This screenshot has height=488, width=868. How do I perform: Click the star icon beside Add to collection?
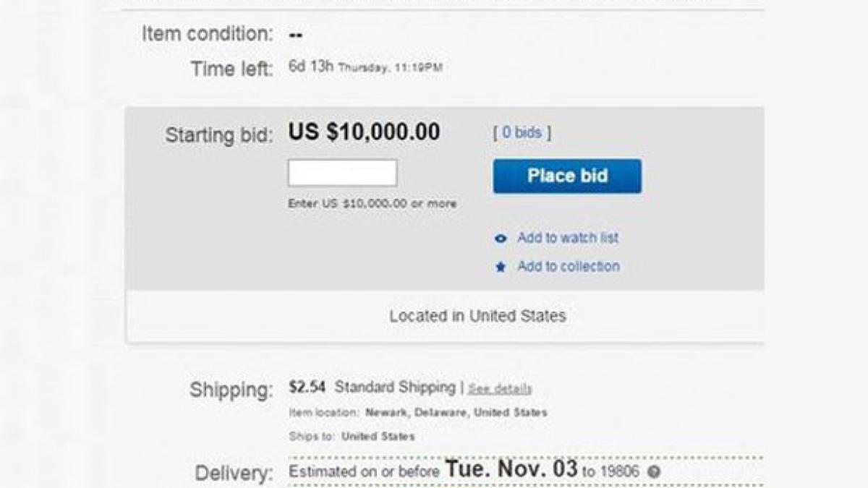click(x=501, y=267)
